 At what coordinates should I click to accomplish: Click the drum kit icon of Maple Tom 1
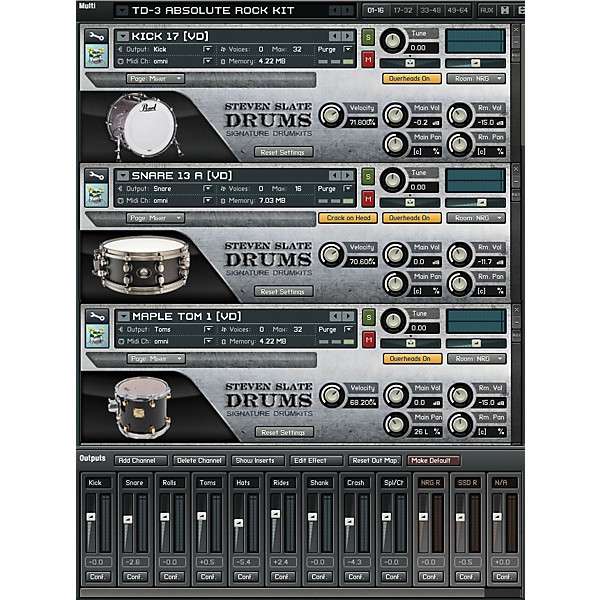(x=97, y=336)
